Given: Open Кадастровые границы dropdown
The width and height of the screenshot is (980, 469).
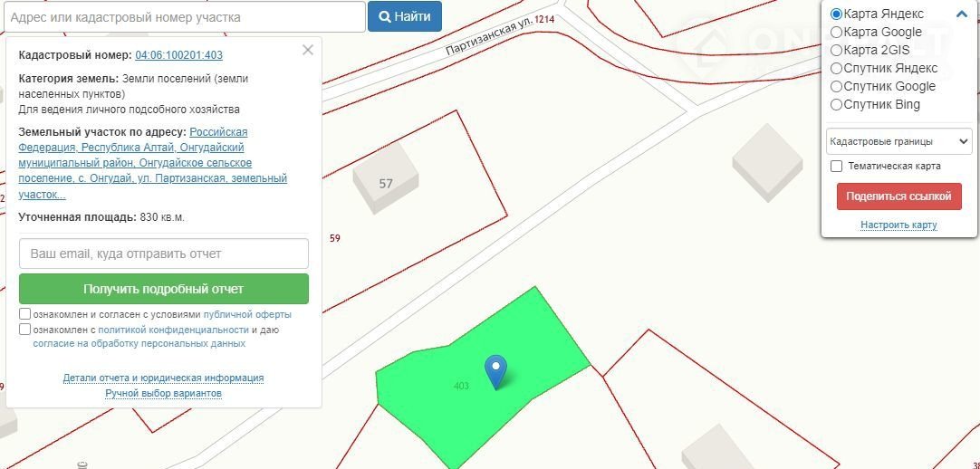Looking at the screenshot, I should 898,141.
